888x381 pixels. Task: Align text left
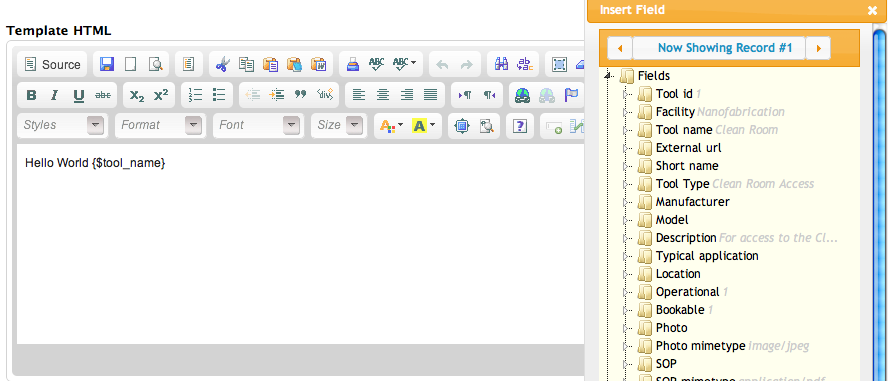(x=358, y=95)
